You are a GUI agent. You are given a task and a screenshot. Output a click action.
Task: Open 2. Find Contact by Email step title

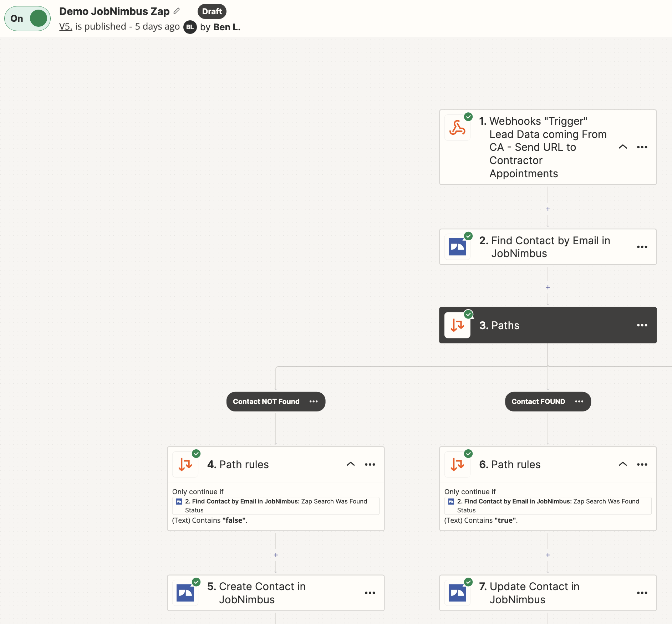(545, 247)
